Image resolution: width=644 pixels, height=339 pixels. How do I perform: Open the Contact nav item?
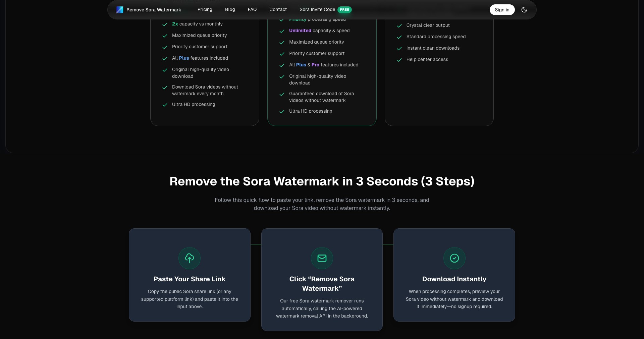click(278, 9)
